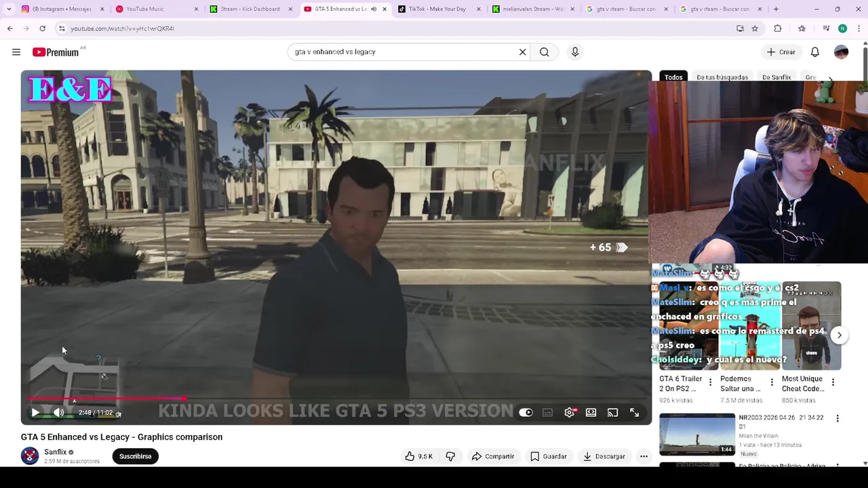Enter fullscreen mode
This screenshot has height=488, width=868.
tap(635, 412)
